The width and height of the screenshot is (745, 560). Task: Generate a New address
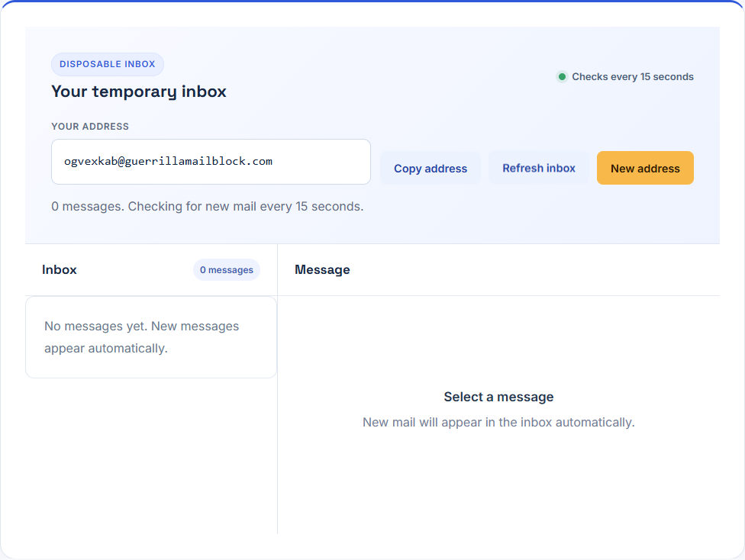pos(645,168)
